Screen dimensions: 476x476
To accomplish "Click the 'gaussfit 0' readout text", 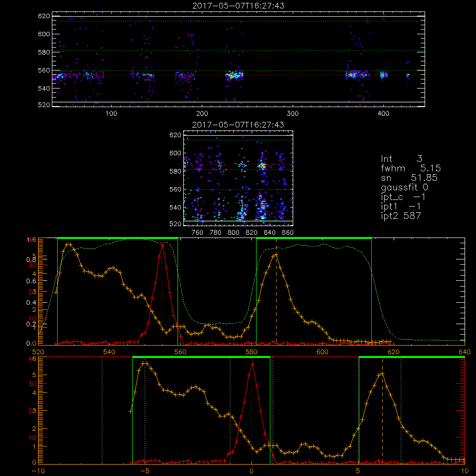I will tap(404, 187).
